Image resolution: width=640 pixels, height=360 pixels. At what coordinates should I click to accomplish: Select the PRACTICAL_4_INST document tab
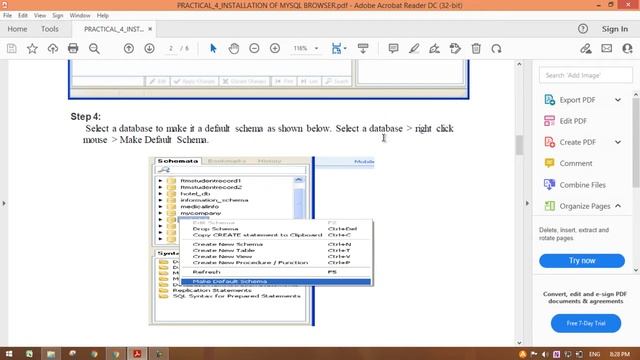113,29
